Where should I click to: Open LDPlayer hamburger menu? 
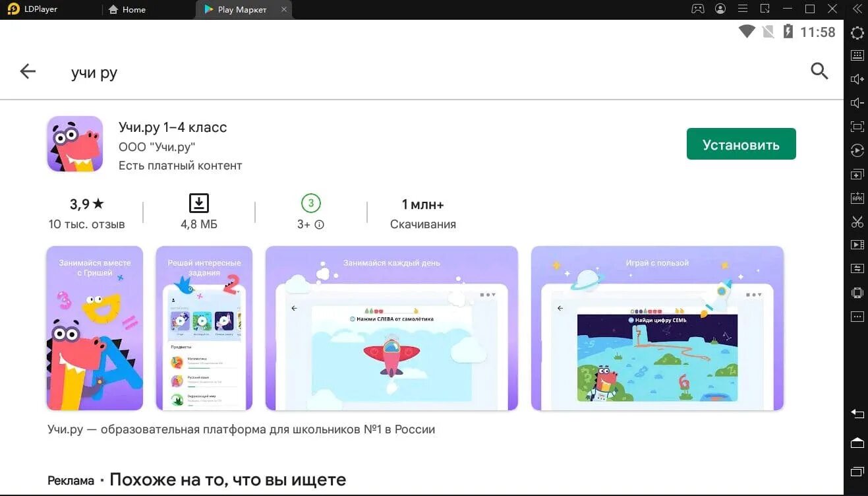[742, 9]
